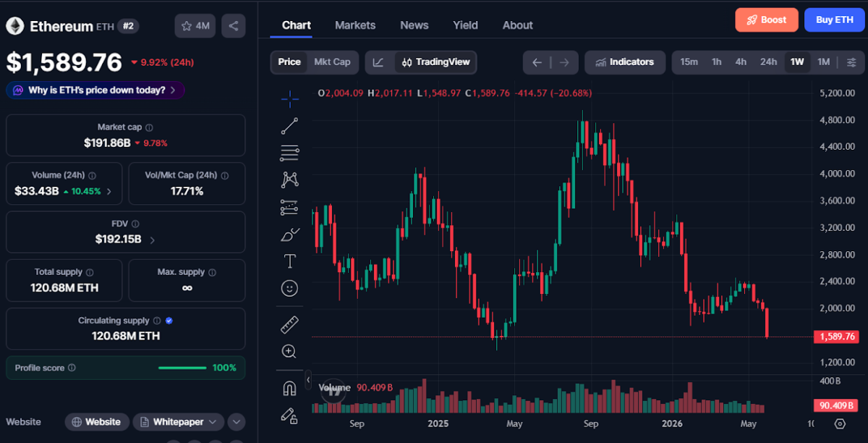Open "Why is ETH's price down today?"
The height and width of the screenshot is (443, 868).
(95, 90)
